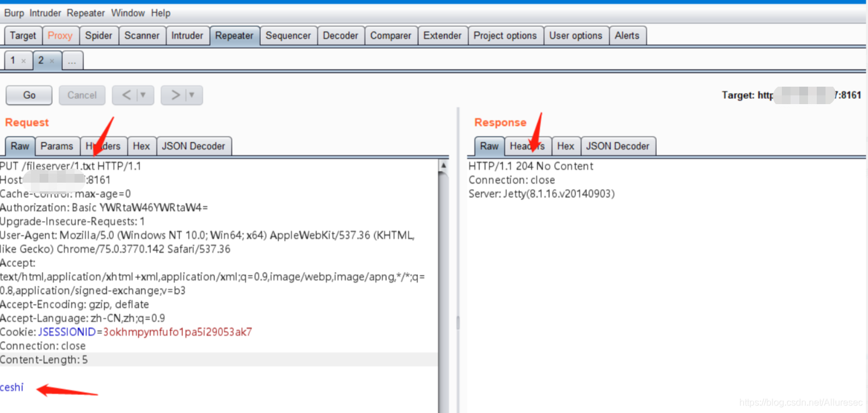Select the Request Hex tab
868x413 pixels.
(141, 146)
